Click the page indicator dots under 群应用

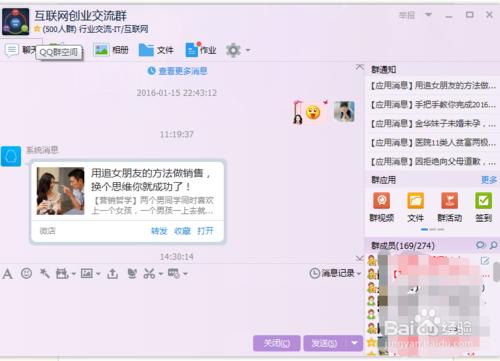click(432, 230)
